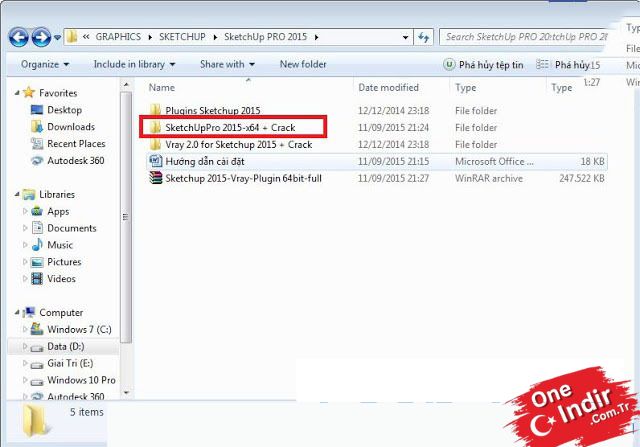Click the Microsoft Office type cell
Screen dimensions: 640x447
pos(494,161)
